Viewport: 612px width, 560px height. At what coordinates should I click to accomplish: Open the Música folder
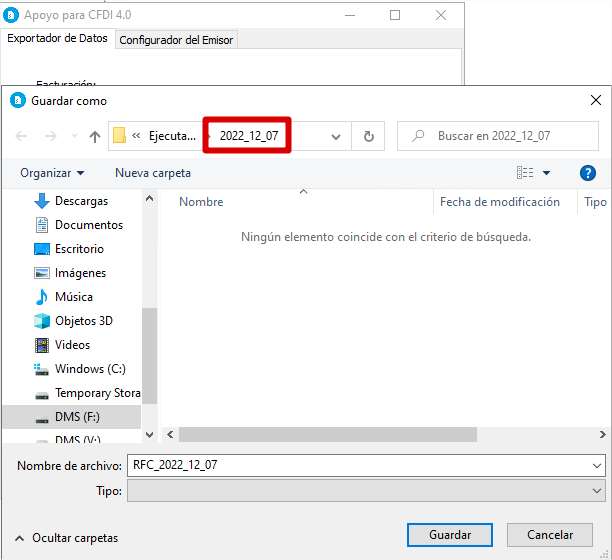(x=74, y=297)
